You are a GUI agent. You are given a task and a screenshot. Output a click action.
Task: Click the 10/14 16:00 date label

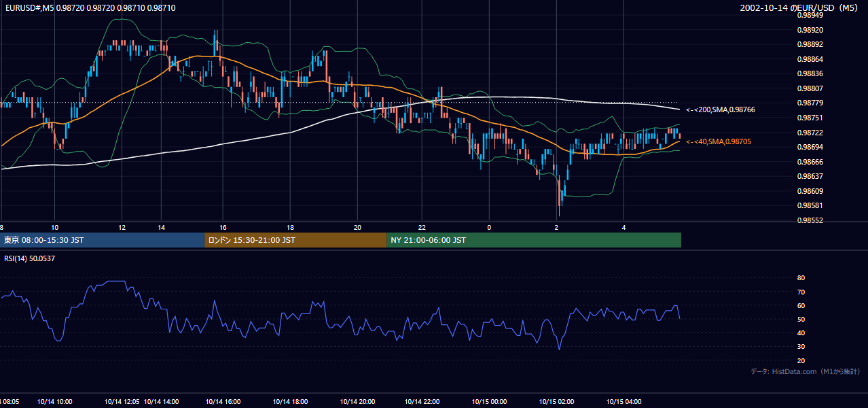[223, 402]
